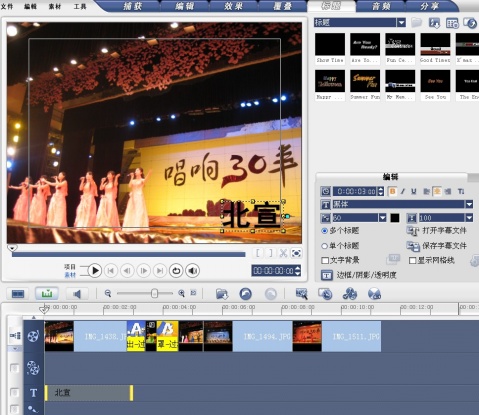Viewport: 479px width, 415px height.
Task: Switch to the 效果 step tab
Action: click(x=233, y=6)
